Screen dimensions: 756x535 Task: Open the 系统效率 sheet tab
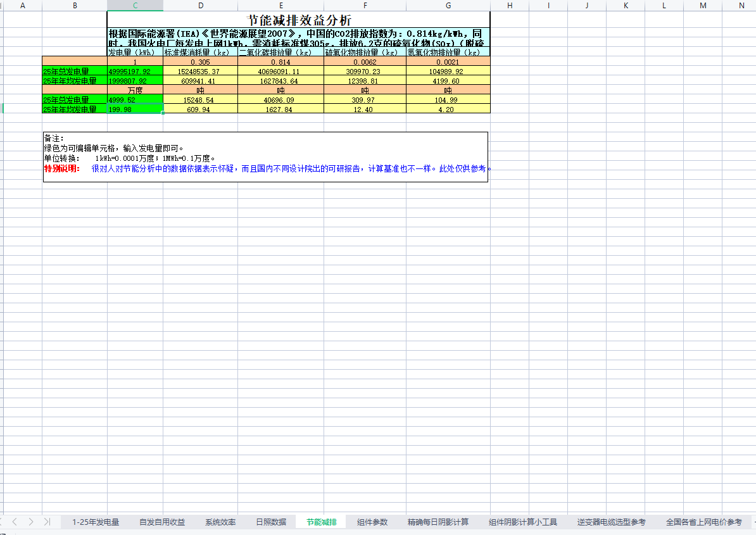(x=220, y=522)
